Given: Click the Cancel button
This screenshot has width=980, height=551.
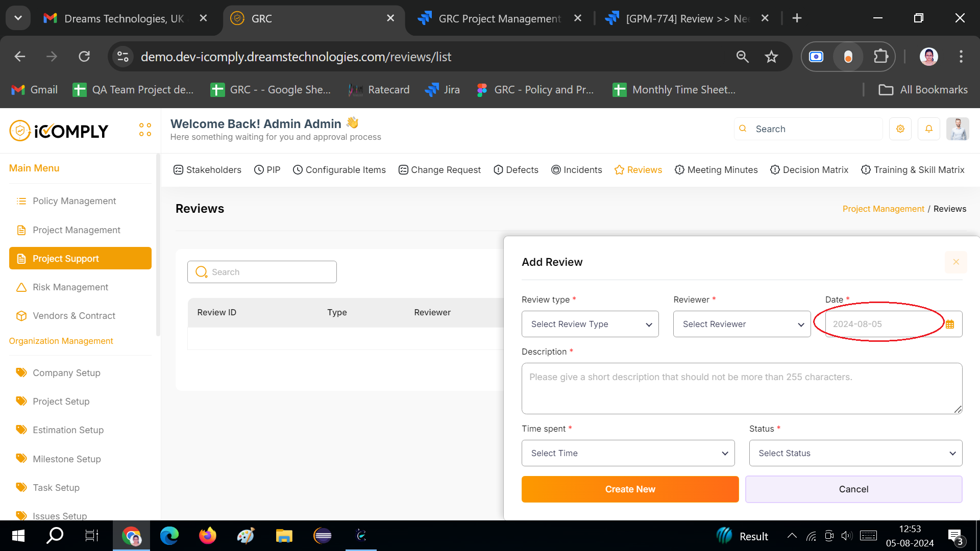Looking at the screenshot, I should click(853, 489).
